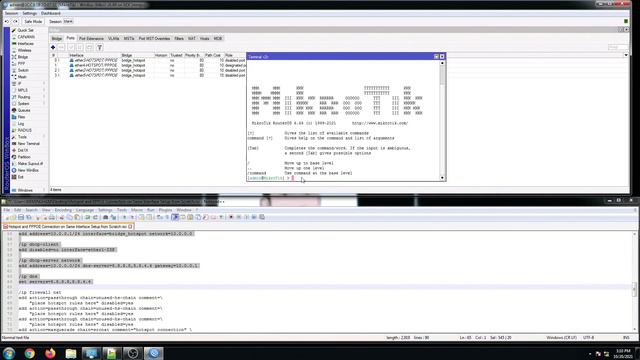Open Session menu in WinBox
This screenshot has width=640, height=360.
coord(11,13)
